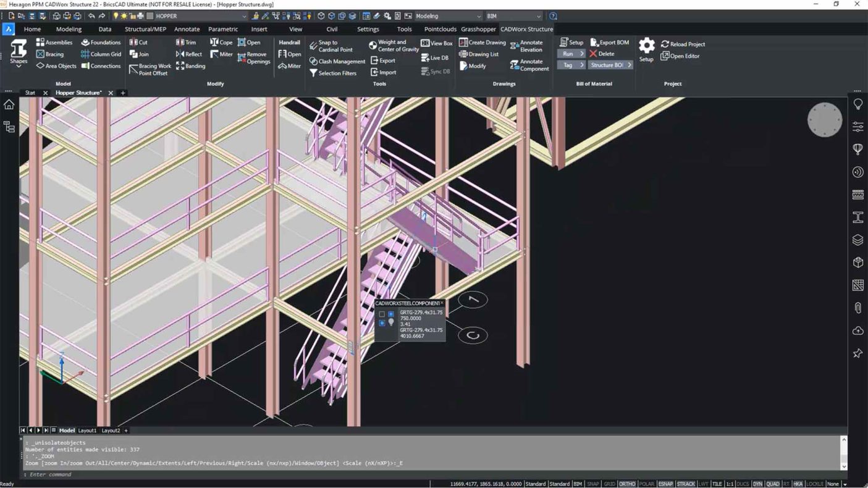Toggle LWT lineweight display
The width and height of the screenshot is (868, 488).
[x=704, y=484]
